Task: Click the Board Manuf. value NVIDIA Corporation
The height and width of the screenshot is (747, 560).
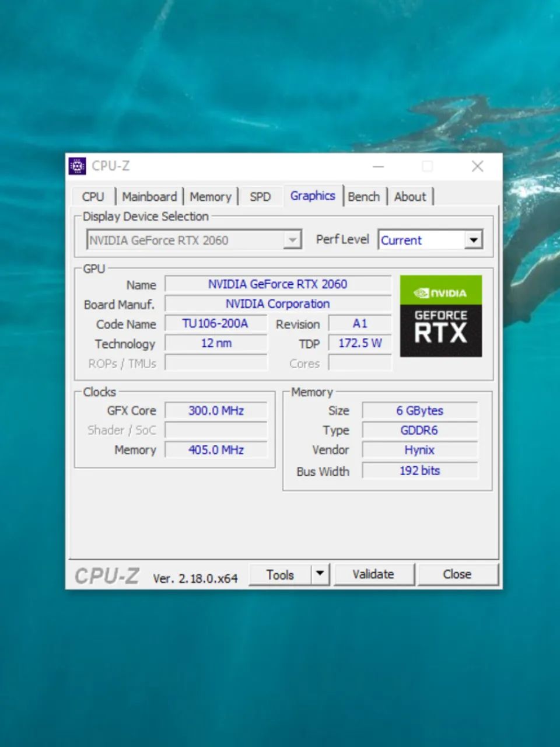Action: [x=278, y=304]
